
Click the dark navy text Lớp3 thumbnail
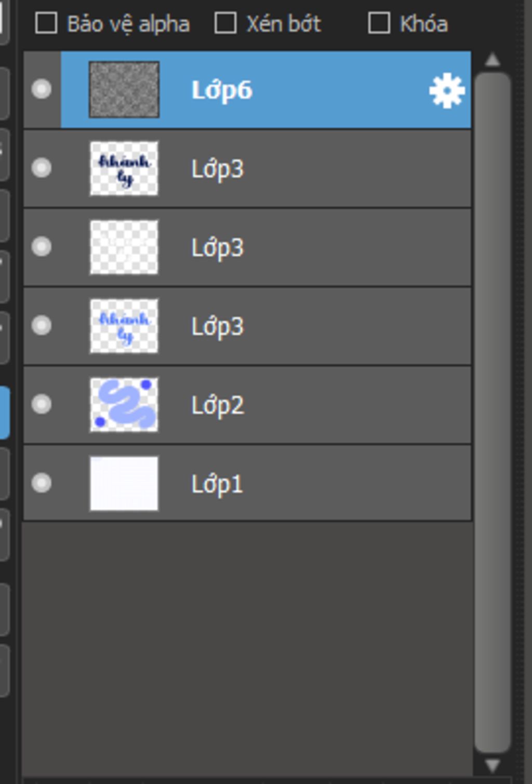pos(124,168)
